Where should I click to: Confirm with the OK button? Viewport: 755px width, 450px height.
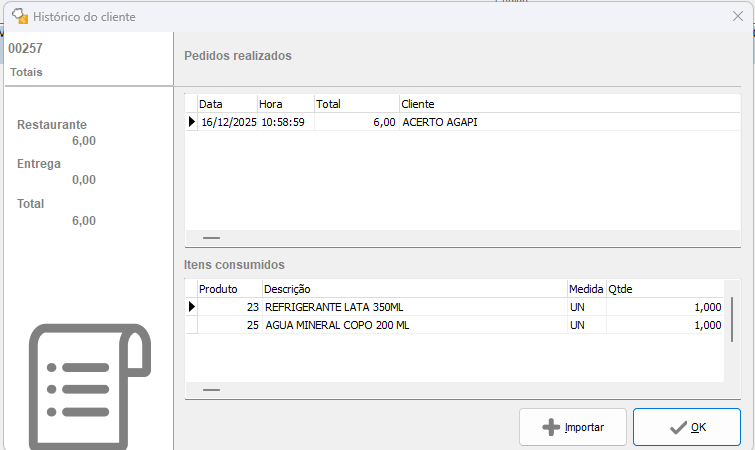(687, 427)
